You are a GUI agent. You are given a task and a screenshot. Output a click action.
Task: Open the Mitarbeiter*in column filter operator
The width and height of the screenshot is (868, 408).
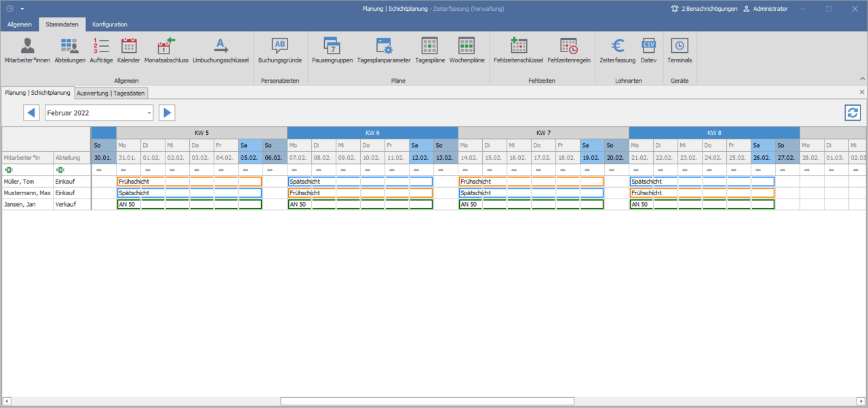pos(7,170)
